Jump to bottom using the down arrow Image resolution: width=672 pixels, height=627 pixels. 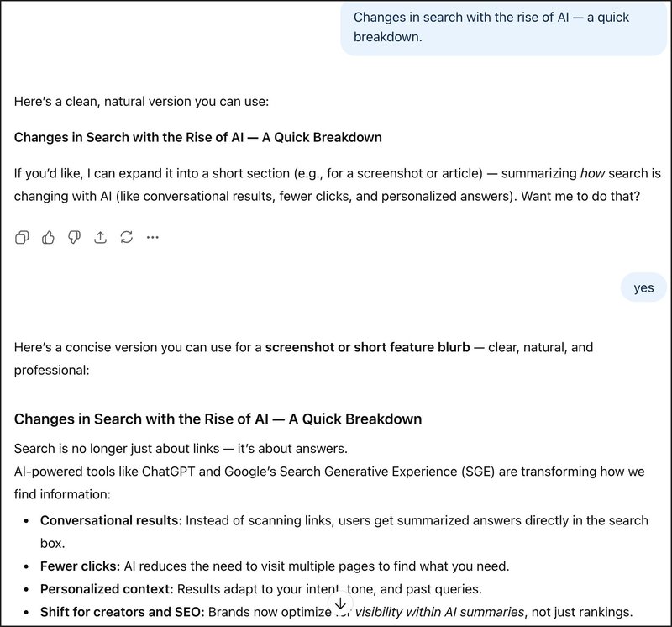coord(340,603)
